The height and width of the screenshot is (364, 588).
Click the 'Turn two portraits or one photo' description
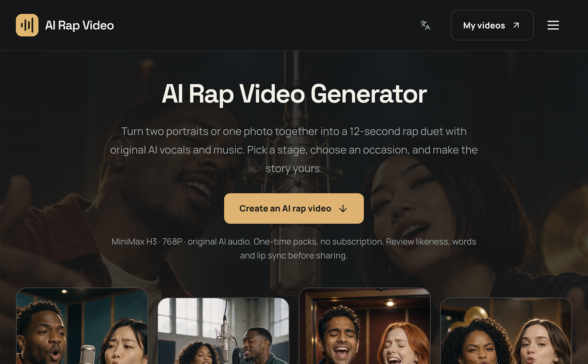click(x=294, y=150)
